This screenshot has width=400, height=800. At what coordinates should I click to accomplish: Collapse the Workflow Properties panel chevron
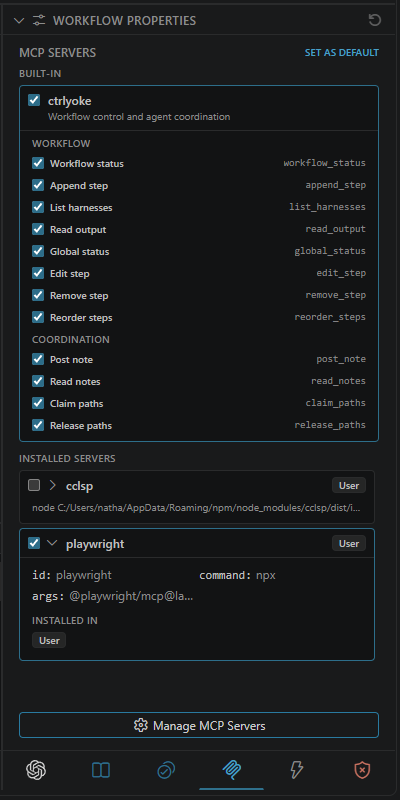(19, 20)
